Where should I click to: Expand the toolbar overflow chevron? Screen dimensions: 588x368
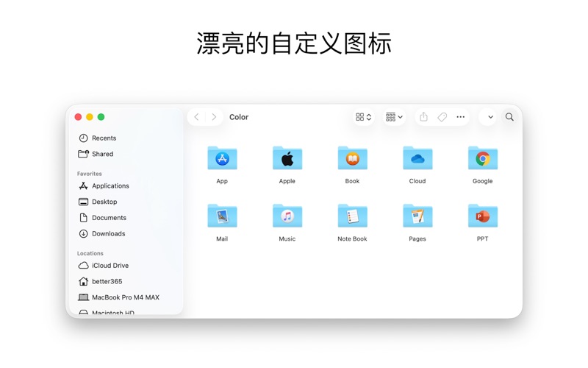(490, 117)
